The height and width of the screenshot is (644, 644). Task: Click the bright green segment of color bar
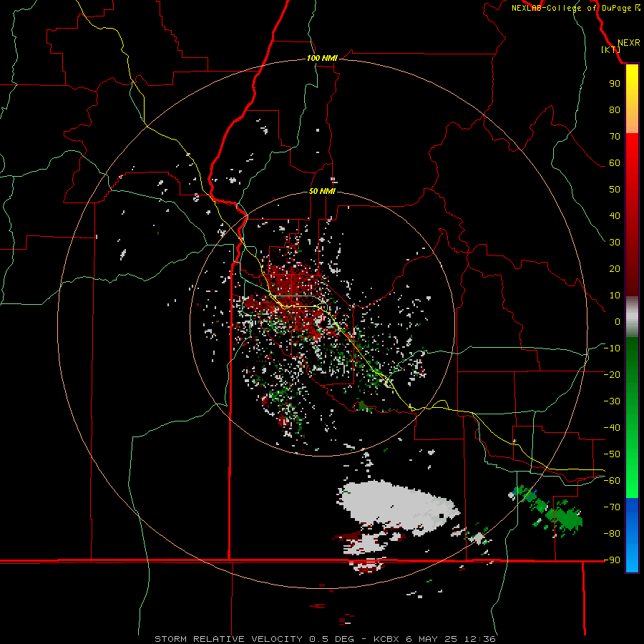632,472
